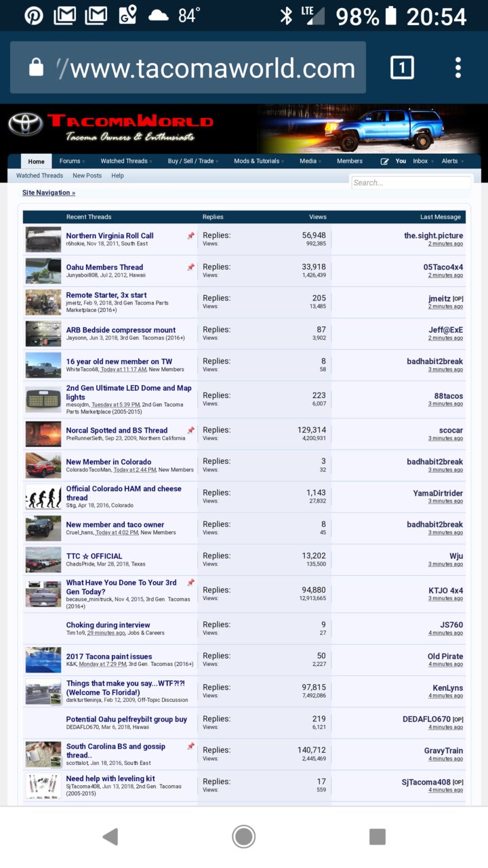Expand the Media dropdown arrow
The image size is (488, 868).
point(320,162)
